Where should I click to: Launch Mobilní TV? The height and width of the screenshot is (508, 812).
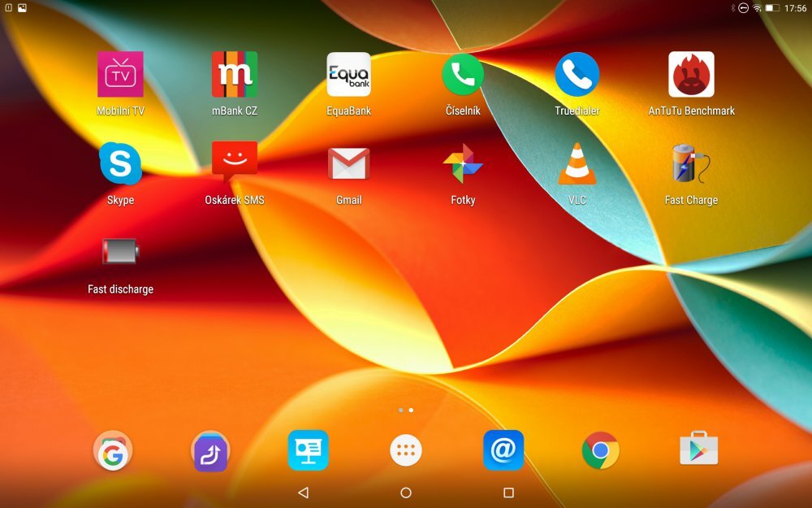[x=120, y=75]
